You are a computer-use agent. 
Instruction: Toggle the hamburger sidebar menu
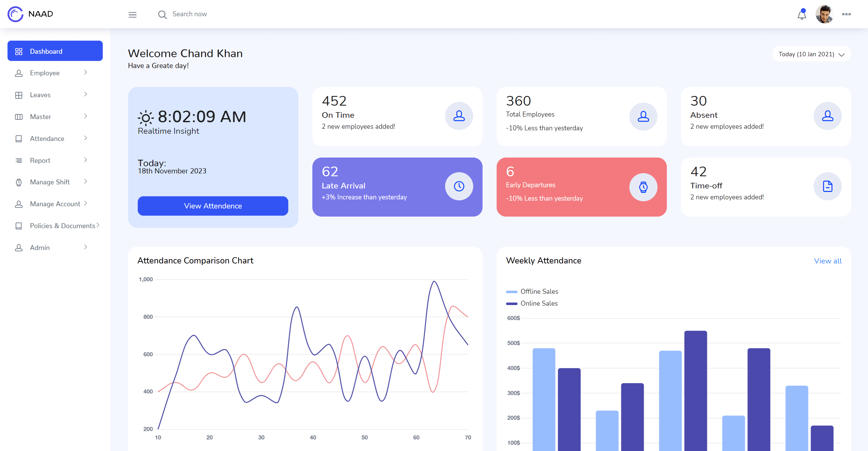pyautogui.click(x=132, y=14)
